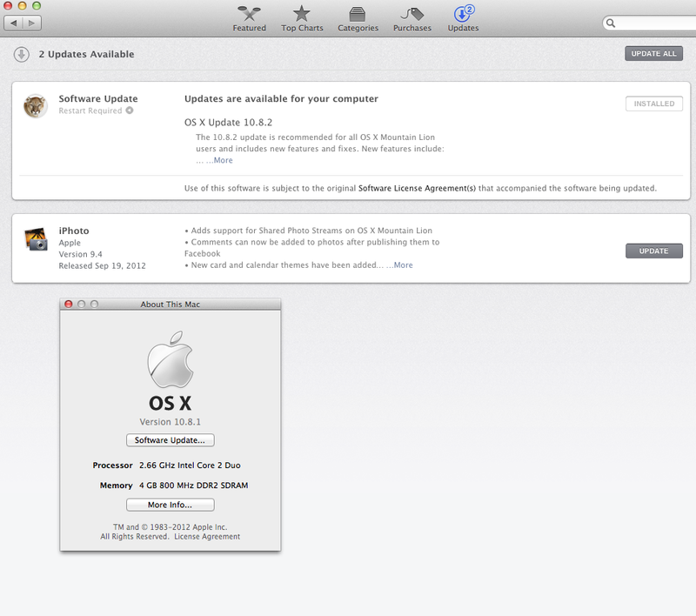Expand More for iPhoto release notes
696x616 pixels.
[403, 265]
